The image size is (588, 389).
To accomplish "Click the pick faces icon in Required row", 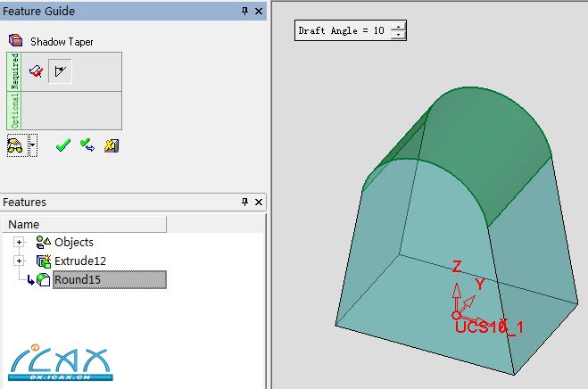I will coord(36,71).
